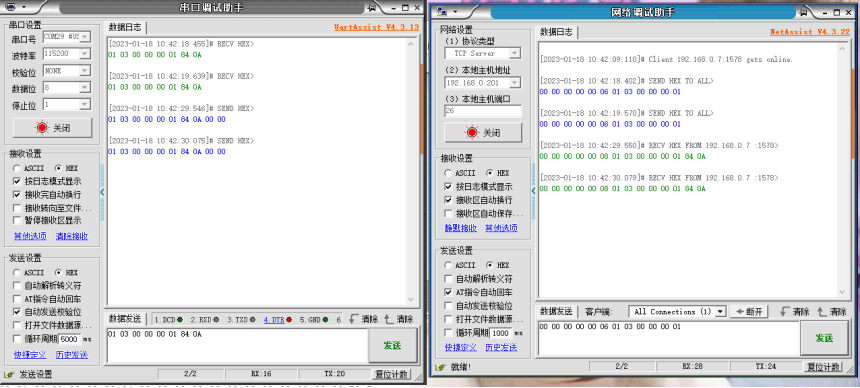Toggle the DTR signal indicator
The width and height of the screenshot is (860, 388).
pyautogui.click(x=278, y=319)
